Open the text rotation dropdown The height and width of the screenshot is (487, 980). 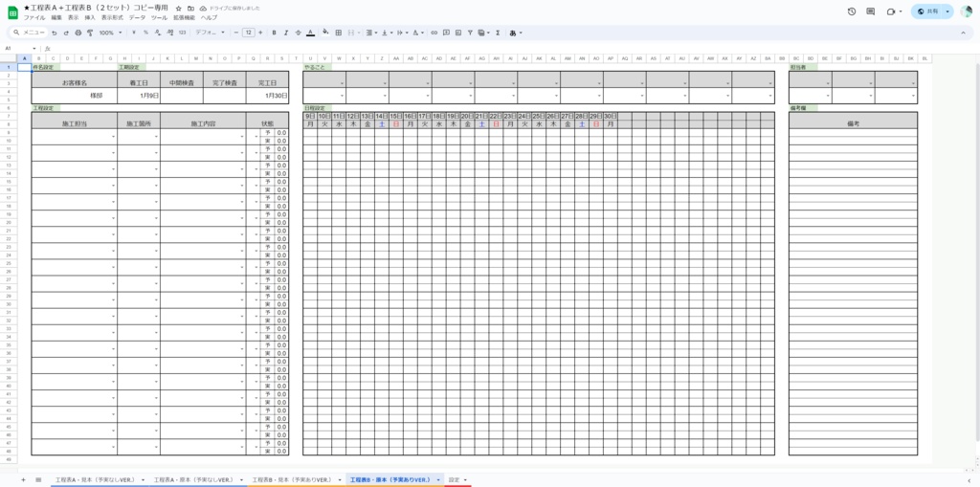(417, 33)
